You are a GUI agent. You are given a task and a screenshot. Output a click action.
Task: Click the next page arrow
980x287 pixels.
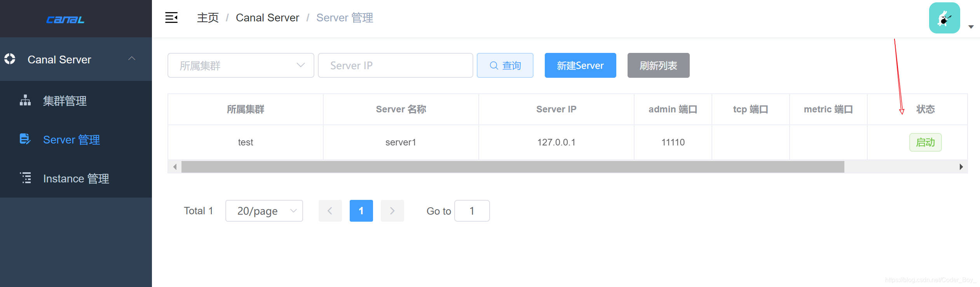[x=392, y=211]
